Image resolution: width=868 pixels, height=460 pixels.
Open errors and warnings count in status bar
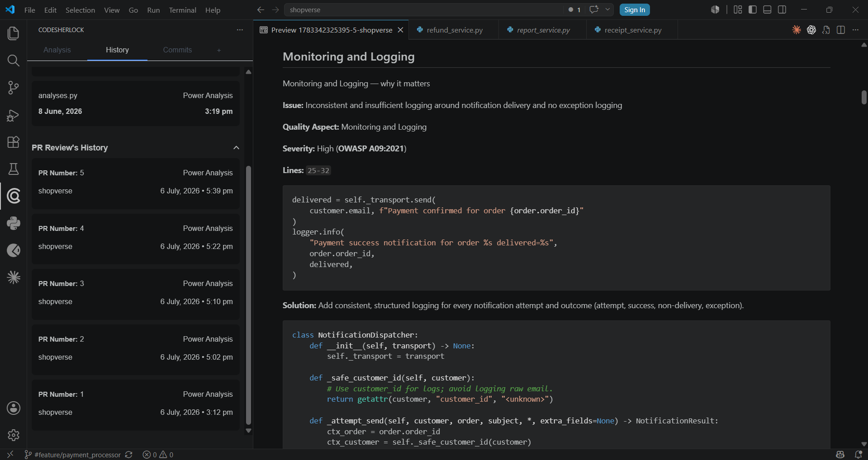point(158,455)
